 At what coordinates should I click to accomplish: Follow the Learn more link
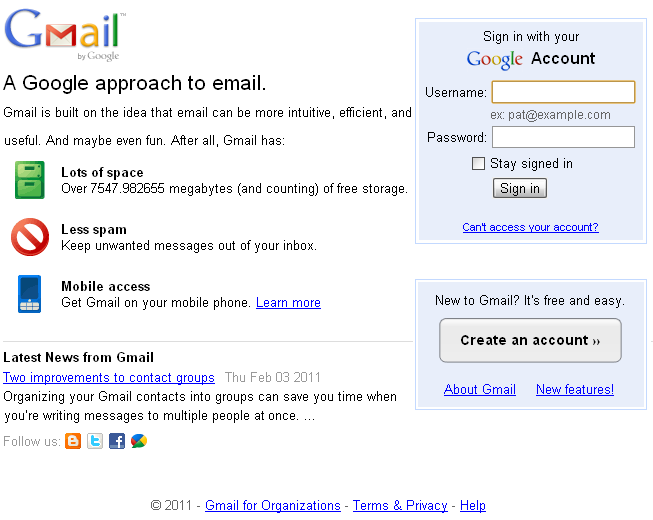pos(288,303)
